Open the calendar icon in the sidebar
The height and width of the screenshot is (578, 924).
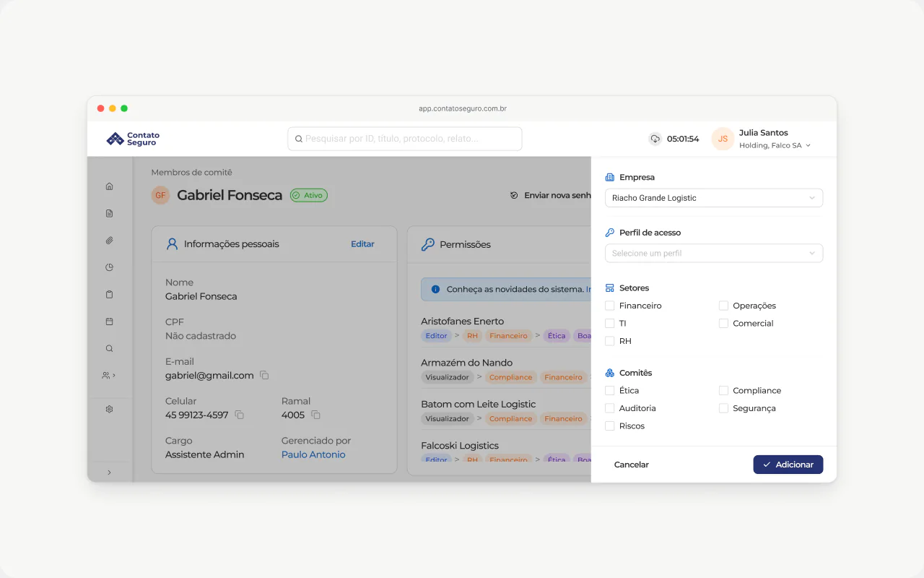click(110, 322)
